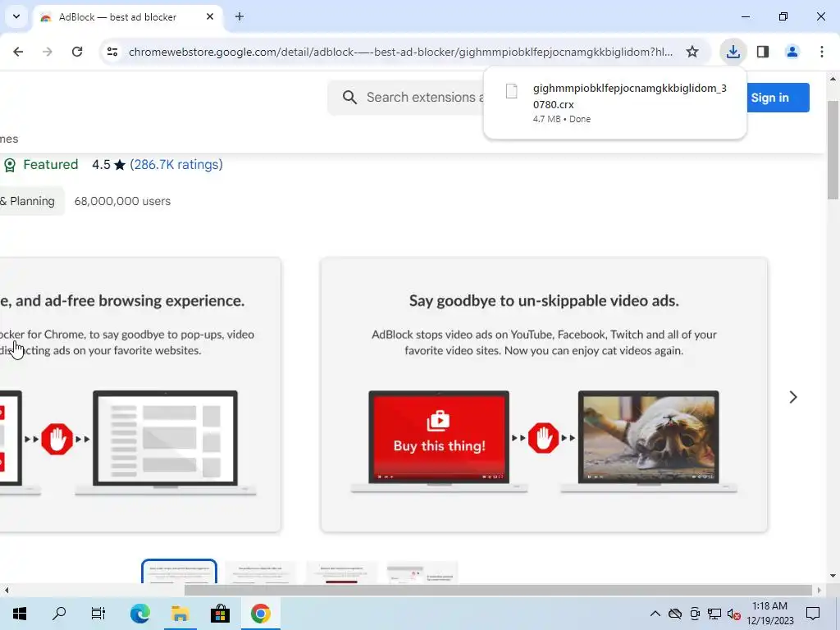Open the tab search dropdown arrow
Viewport: 840px width, 630px height.
(x=16, y=16)
